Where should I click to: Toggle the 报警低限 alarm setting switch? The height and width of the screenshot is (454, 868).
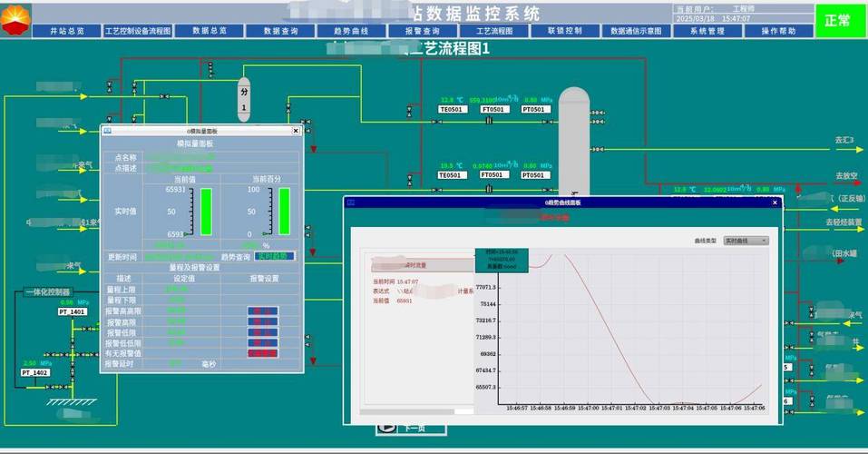262,332
